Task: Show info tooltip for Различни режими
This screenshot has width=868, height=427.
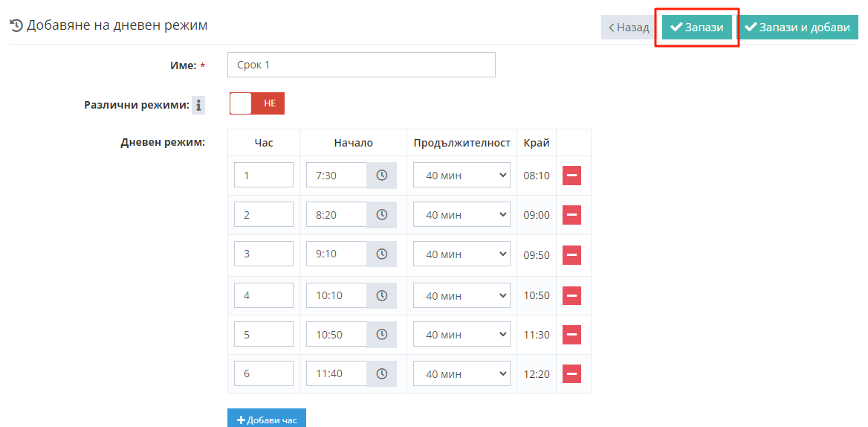Action: [198, 106]
